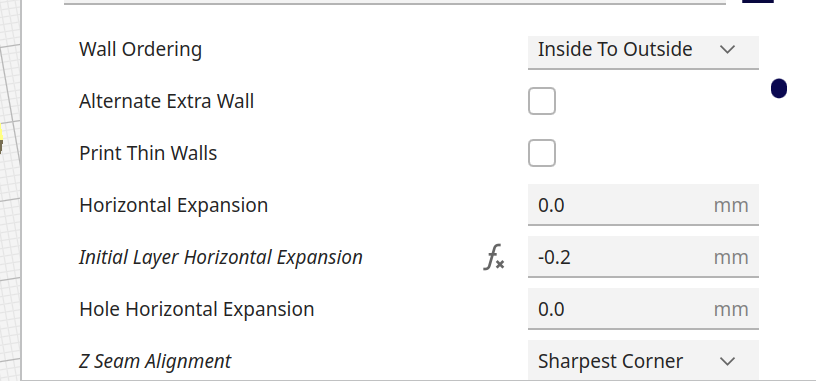The height and width of the screenshot is (381, 816).
Task: Select the Horizontal Expansion setting label
Action: (x=174, y=205)
